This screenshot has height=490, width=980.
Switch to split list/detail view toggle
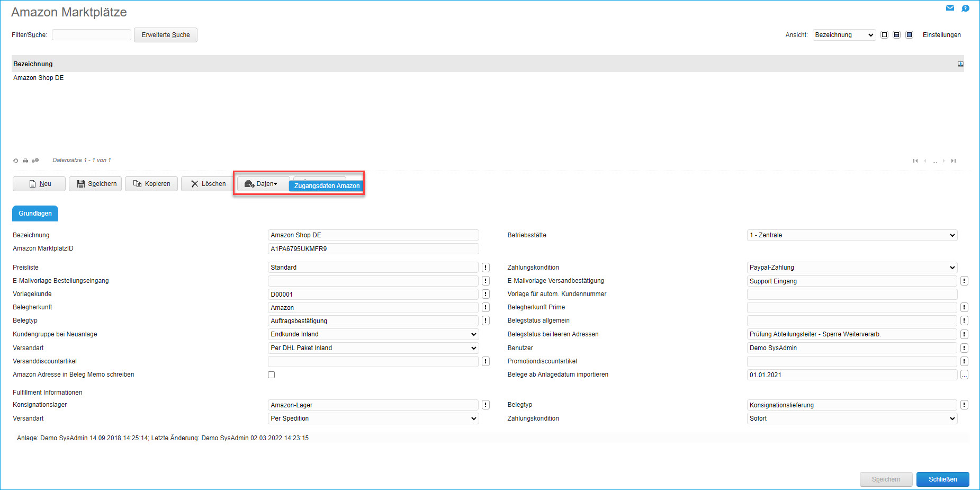click(896, 35)
